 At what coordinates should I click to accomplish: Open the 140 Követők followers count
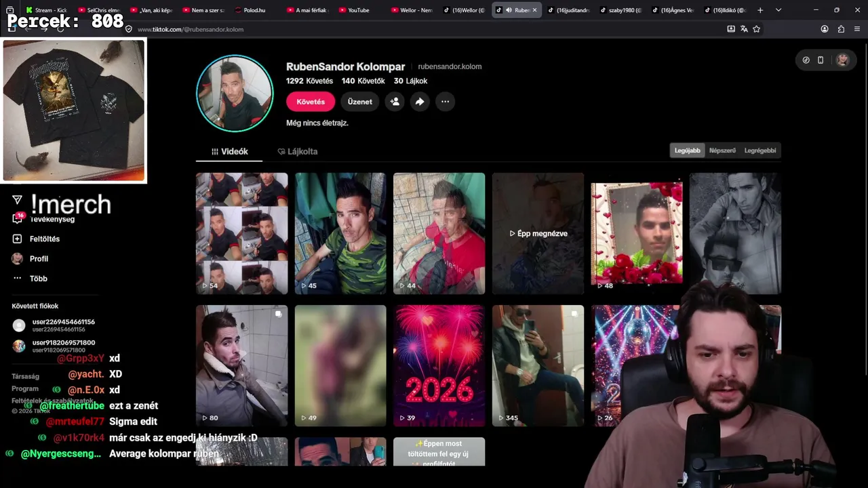pos(363,81)
